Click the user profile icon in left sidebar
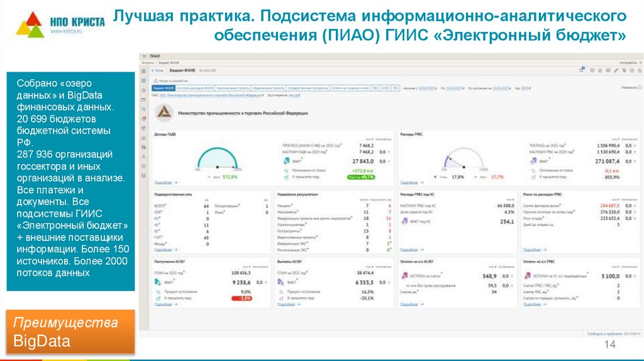The image size is (644, 361). [144, 157]
